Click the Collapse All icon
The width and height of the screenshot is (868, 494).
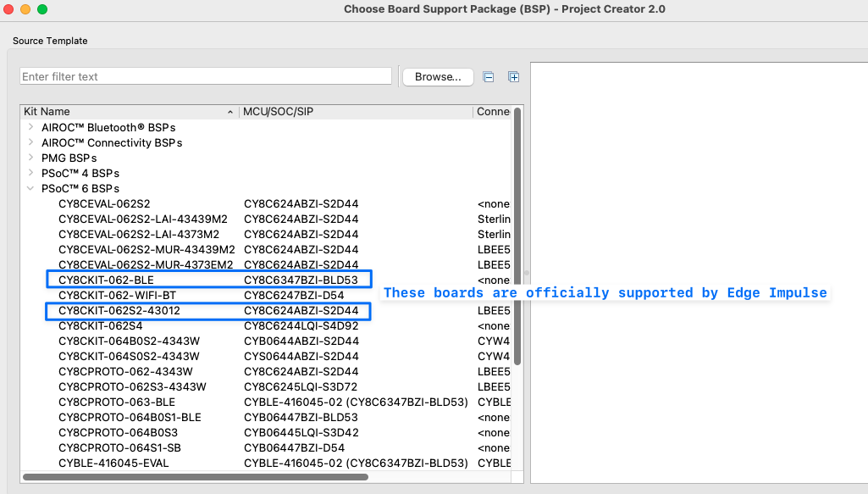pyautogui.click(x=489, y=77)
